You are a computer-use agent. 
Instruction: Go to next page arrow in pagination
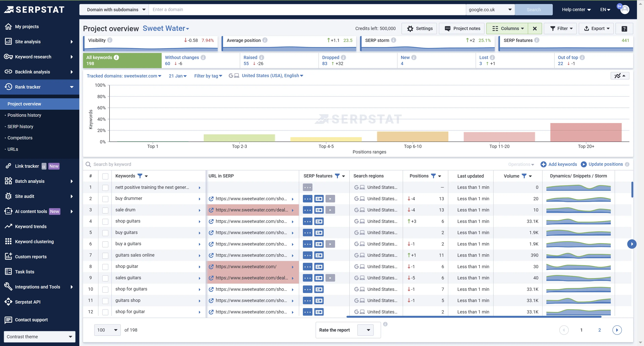click(617, 330)
